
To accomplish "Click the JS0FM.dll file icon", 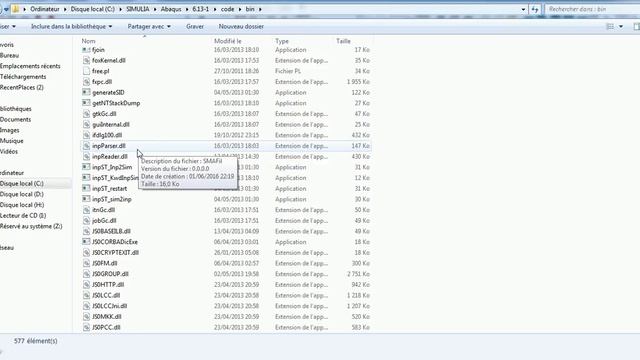I will point(86,263).
